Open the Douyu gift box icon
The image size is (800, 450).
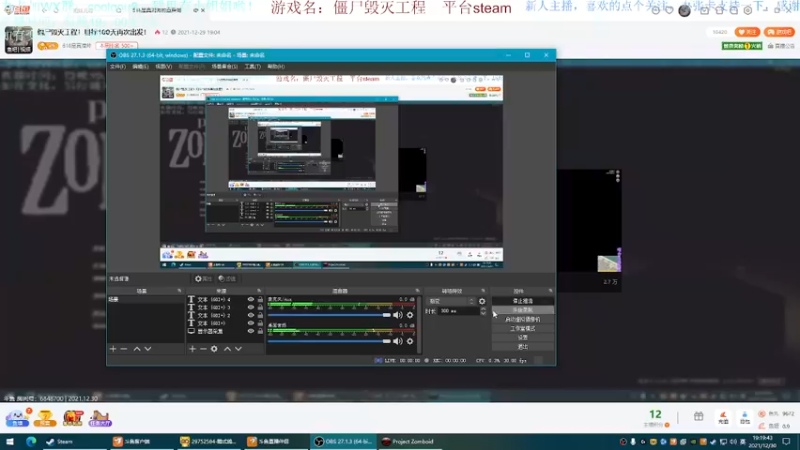(698, 416)
